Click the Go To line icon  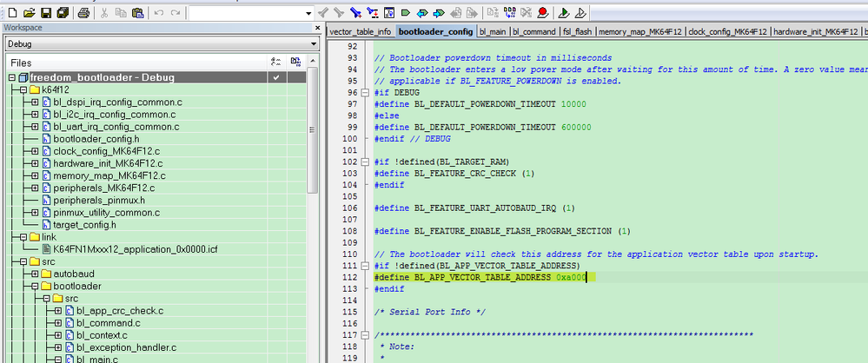click(x=388, y=12)
